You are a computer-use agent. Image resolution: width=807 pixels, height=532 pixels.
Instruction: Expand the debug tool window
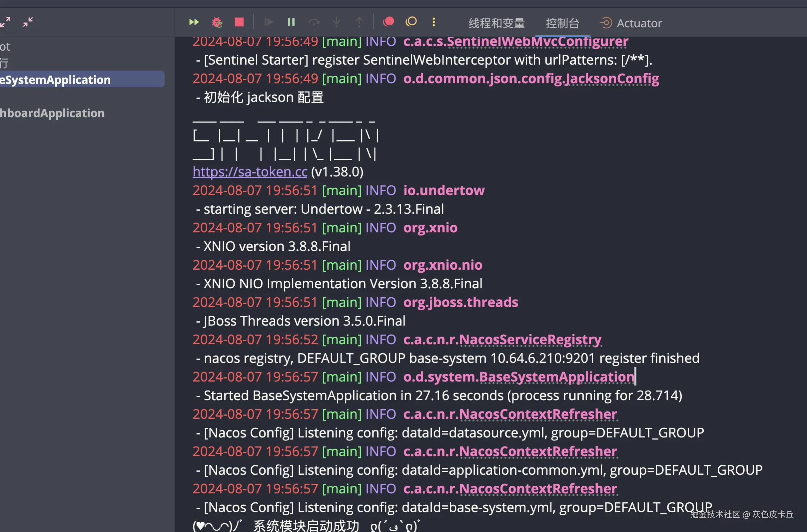[x=5, y=22]
